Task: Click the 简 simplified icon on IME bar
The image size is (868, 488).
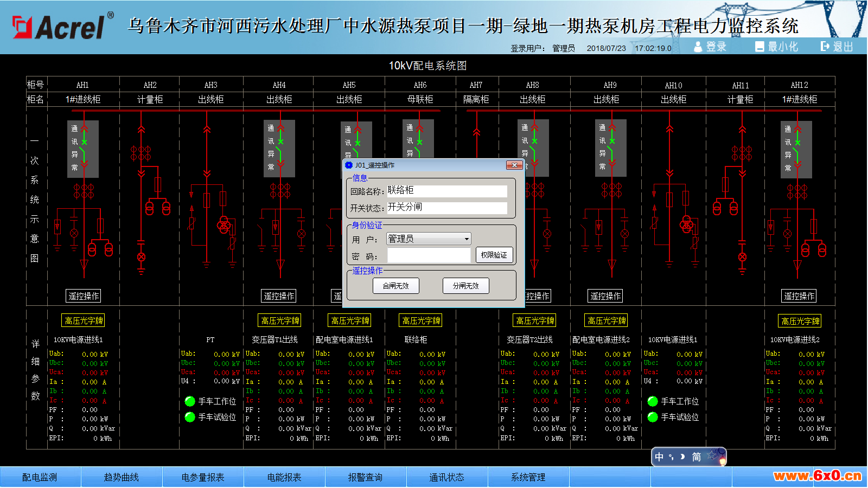Action: click(x=697, y=457)
